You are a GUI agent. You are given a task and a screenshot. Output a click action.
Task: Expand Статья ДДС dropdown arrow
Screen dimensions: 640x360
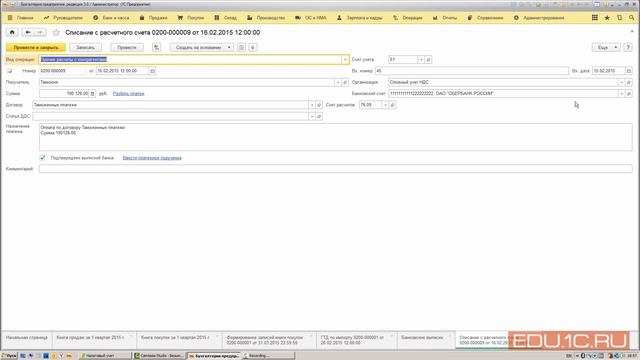click(x=312, y=116)
